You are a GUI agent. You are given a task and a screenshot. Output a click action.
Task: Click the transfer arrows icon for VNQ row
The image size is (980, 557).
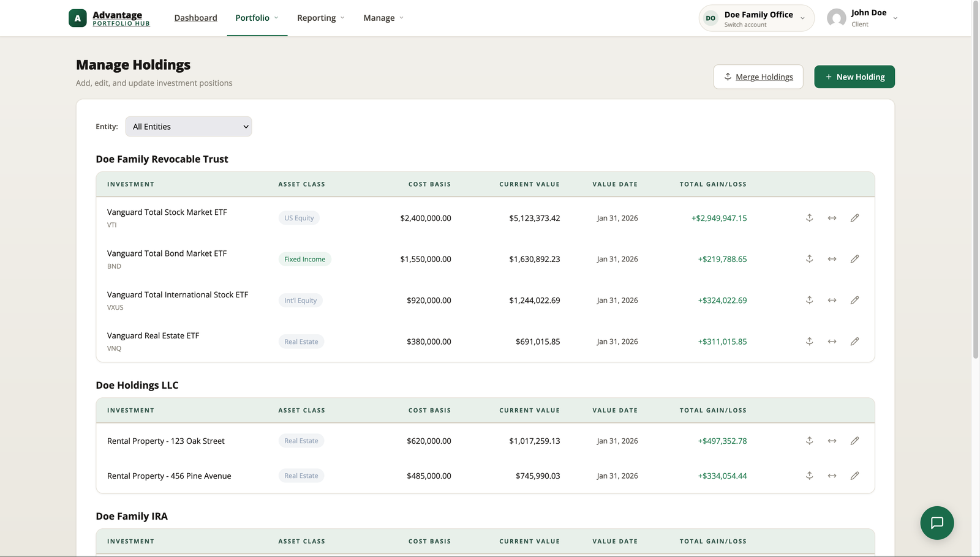[832, 341]
